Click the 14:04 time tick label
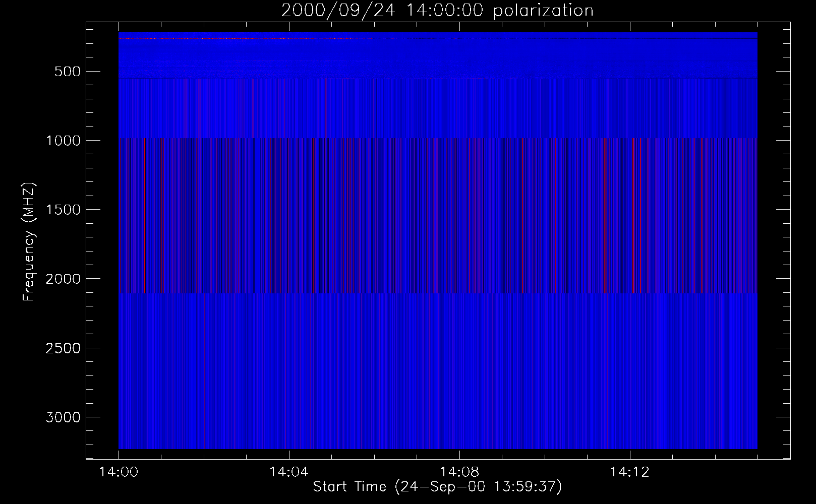The width and height of the screenshot is (816, 504). [x=289, y=472]
